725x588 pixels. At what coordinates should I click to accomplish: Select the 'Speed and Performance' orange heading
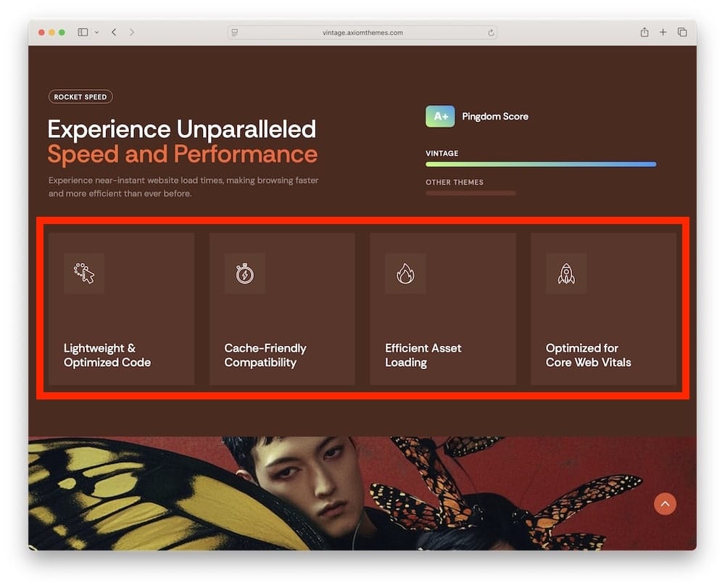pos(182,154)
